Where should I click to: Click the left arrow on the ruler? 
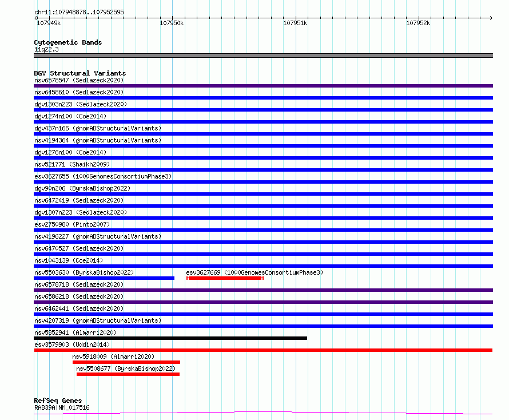[x=35, y=18]
